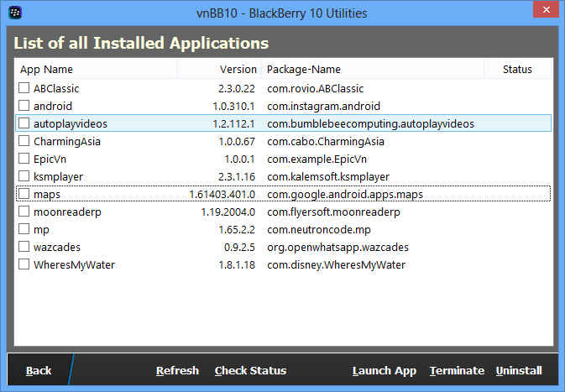Click version 1.19.2004.0 cell
This screenshot has height=392, width=565.
point(228,212)
